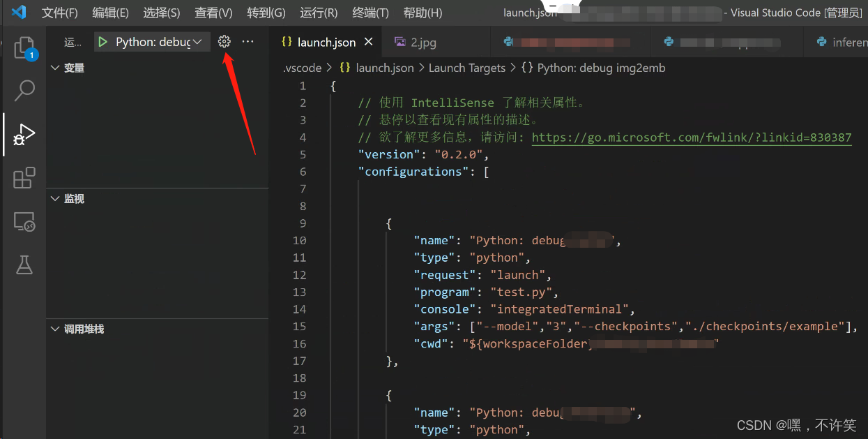The image size is (868, 439).
Task: Open the 运行(R) menu
Action: coord(319,13)
